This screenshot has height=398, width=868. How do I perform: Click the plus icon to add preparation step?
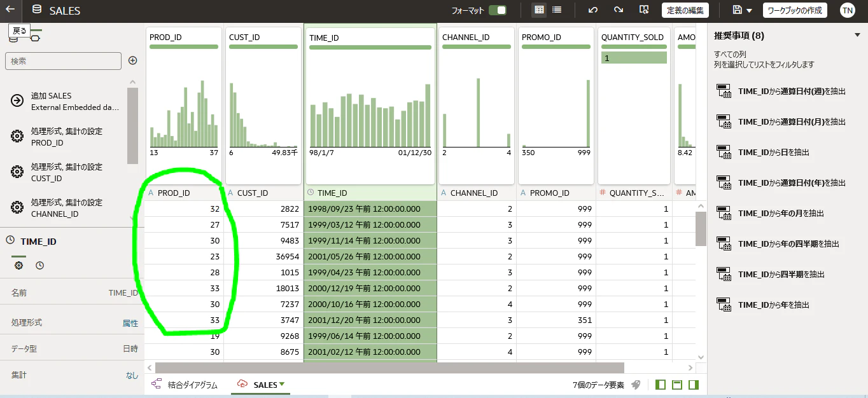[133, 60]
